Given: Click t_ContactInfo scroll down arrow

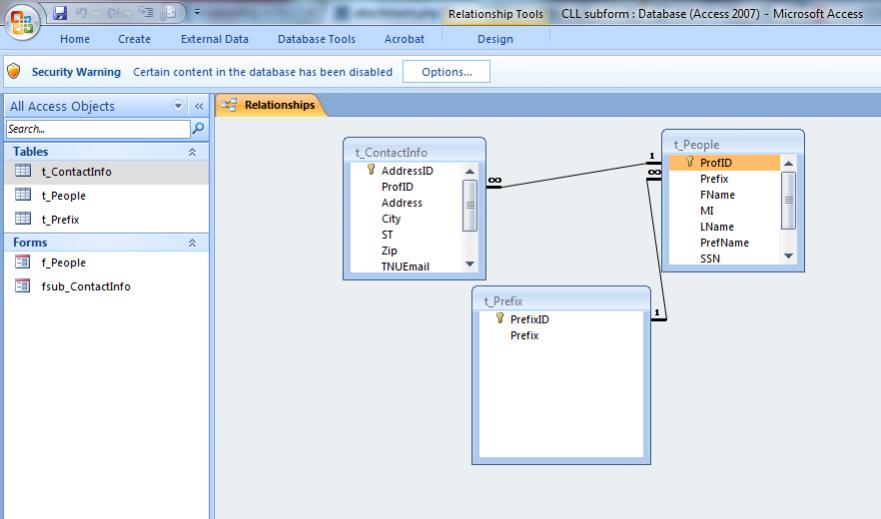Looking at the screenshot, I should click(x=470, y=264).
